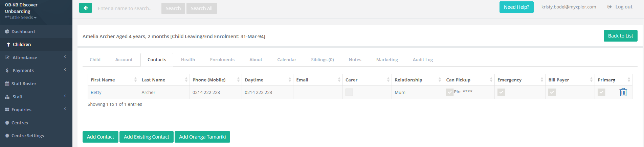Click the Add Contact button
Image resolution: width=644 pixels, height=147 pixels.
(101, 137)
